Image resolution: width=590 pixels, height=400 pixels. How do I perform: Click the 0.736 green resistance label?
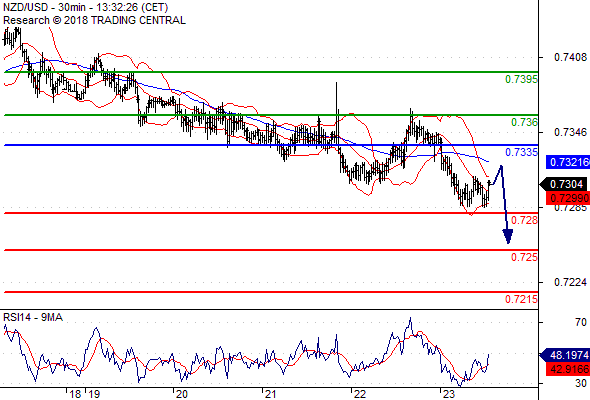point(524,122)
